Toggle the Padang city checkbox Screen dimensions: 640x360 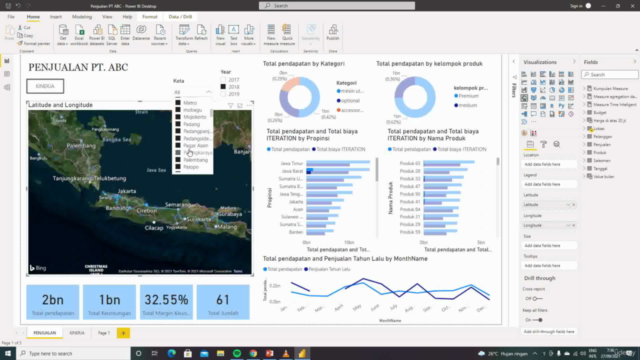tap(178, 124)
